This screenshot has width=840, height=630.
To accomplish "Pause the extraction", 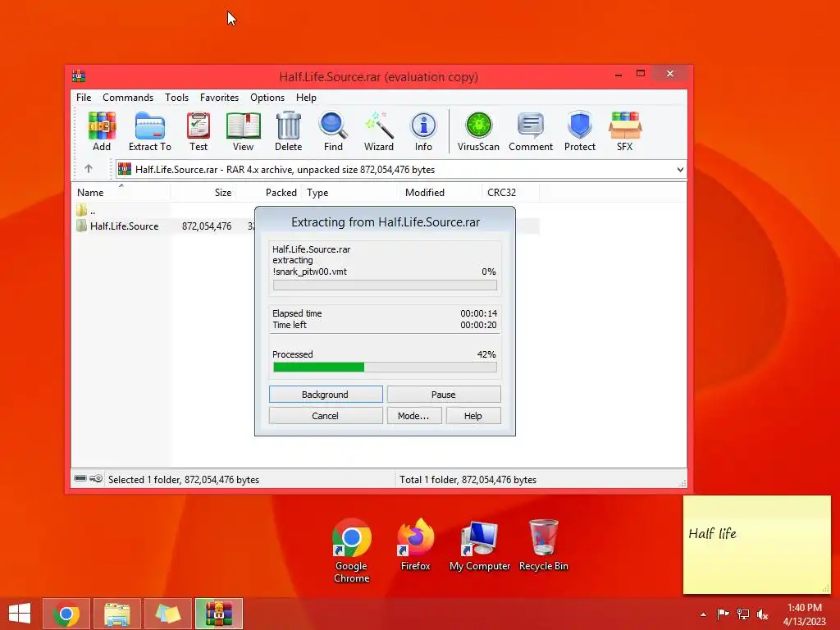I will pyautogui.click(x=444, y=395).
